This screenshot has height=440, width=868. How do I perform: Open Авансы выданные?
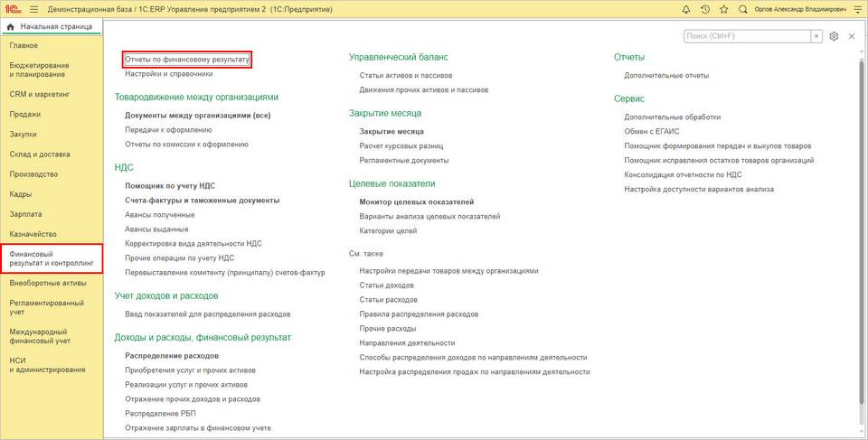click(x=156, y=229)
